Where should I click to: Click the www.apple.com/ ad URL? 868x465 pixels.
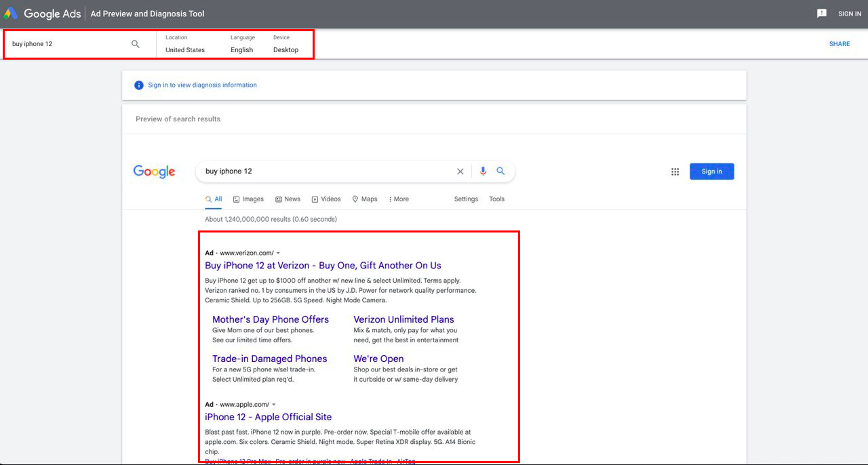[x=244, y=405]
